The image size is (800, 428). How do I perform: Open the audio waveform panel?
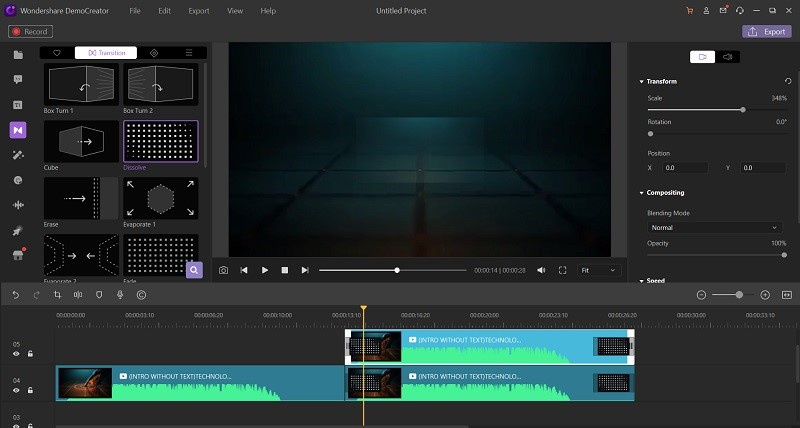point(18,205)
